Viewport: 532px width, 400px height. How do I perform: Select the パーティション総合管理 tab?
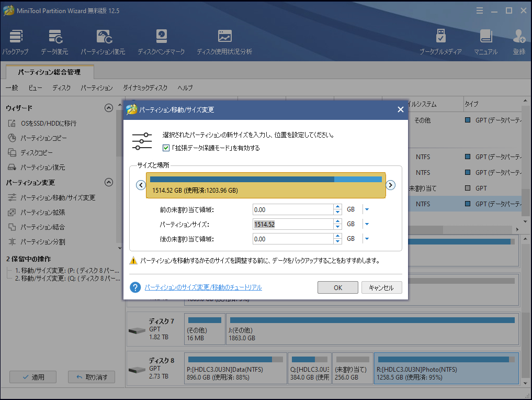coord(50,72)
